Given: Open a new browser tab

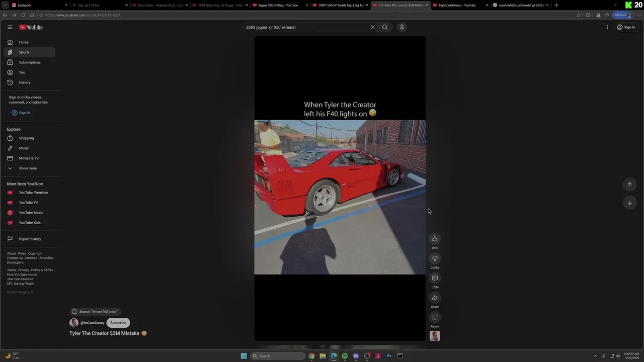Looking at the screenshot, I should 556,5.
